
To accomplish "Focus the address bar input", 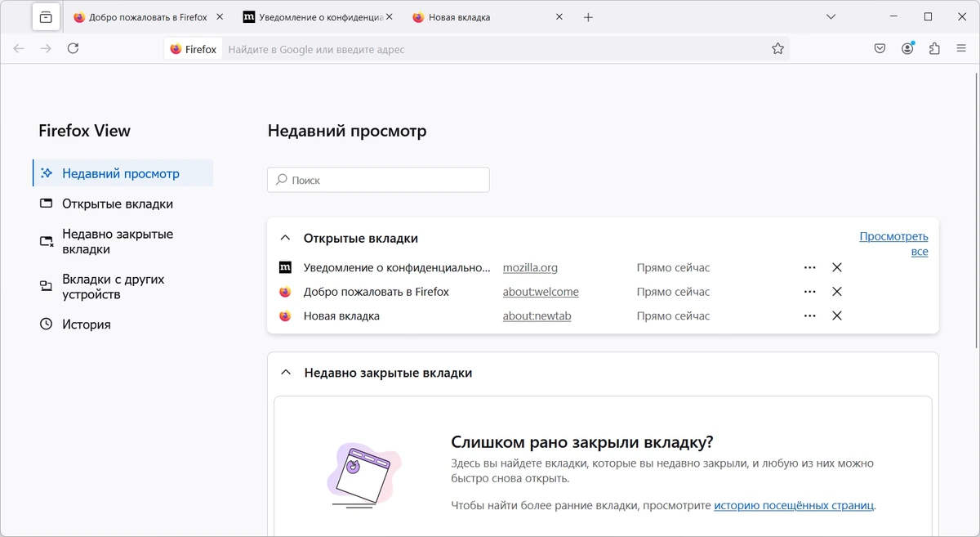I will point(495,49).
